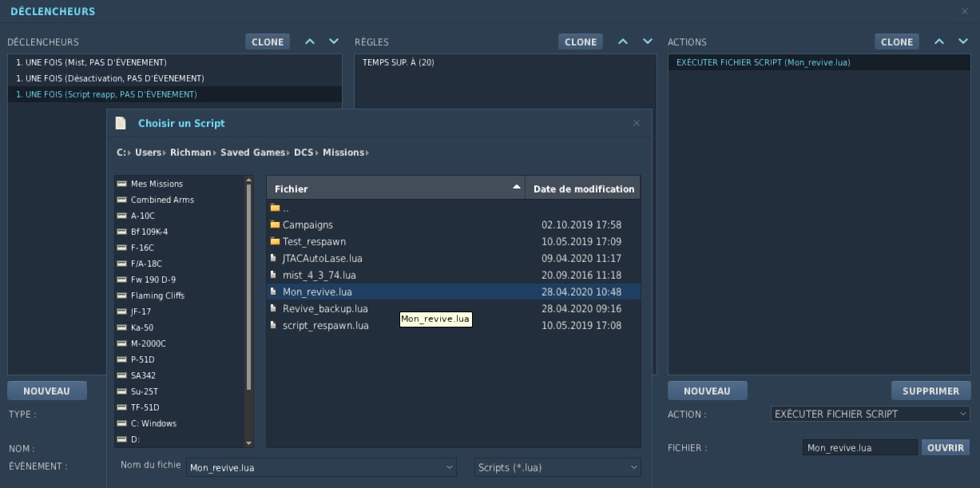
Task: Move the selected trigger up with the Déclencheurs up arrow
Action: (x=310, y=42)
